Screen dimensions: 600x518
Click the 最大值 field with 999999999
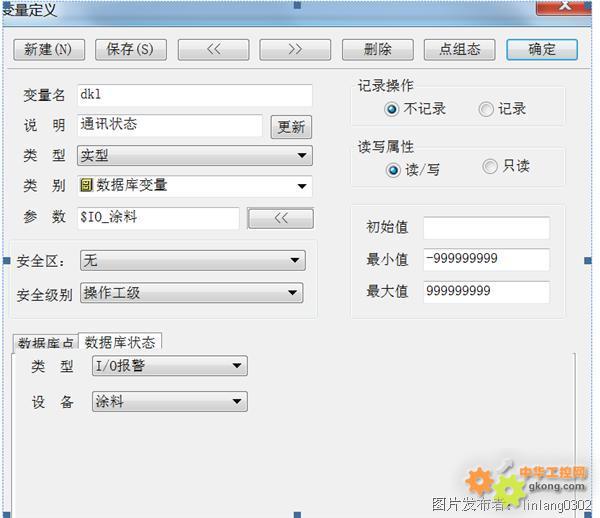point(486,292)
